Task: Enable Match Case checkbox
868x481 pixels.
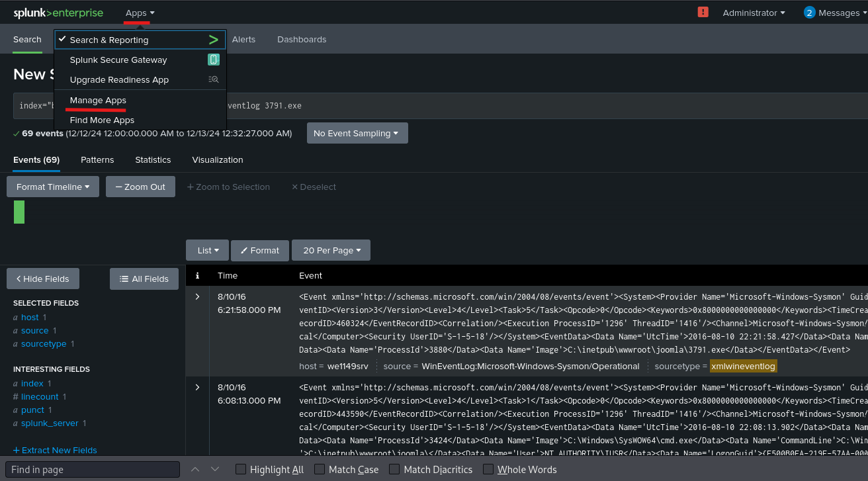Action: [319, 469]
